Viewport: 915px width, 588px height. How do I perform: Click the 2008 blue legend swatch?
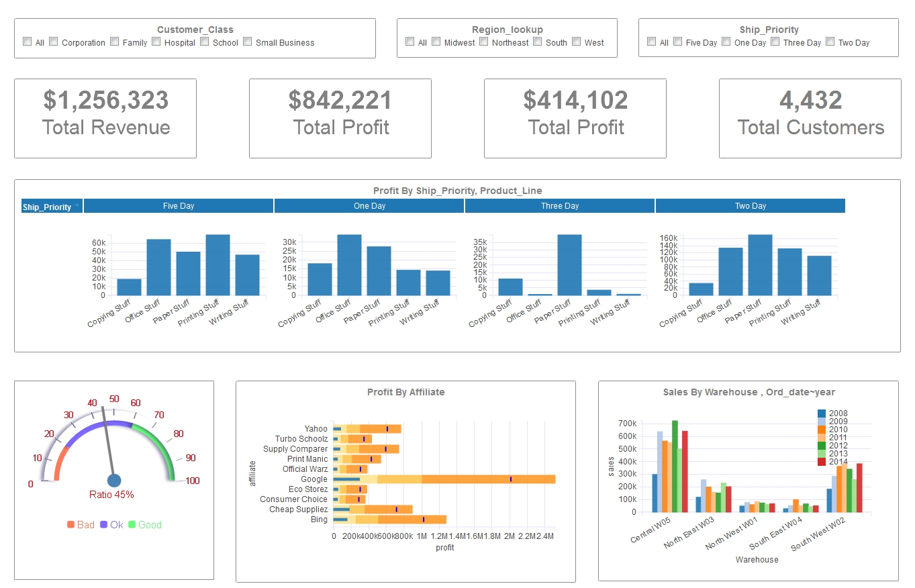(x=822, y=413)
